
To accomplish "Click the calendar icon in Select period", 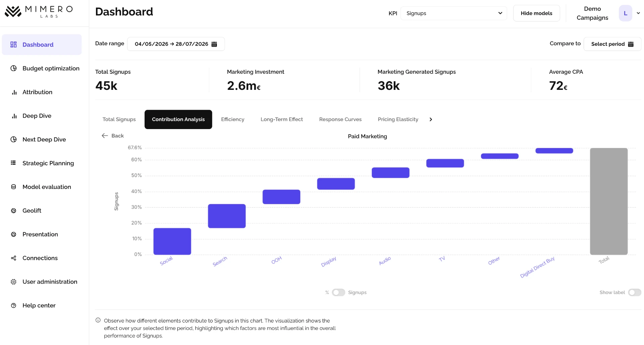I will 631,44.
